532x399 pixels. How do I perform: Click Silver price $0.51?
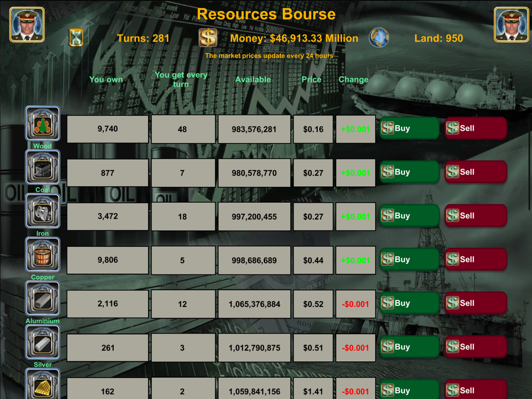pos(313,348)
